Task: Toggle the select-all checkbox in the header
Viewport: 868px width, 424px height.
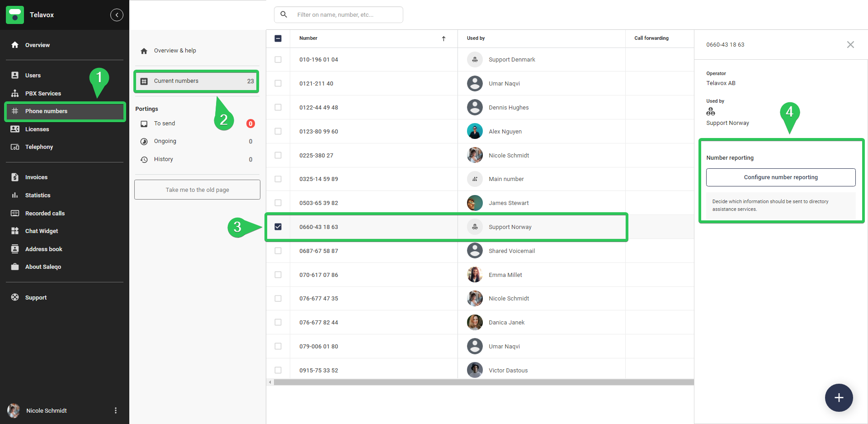Action: click(x=278, y=38)
